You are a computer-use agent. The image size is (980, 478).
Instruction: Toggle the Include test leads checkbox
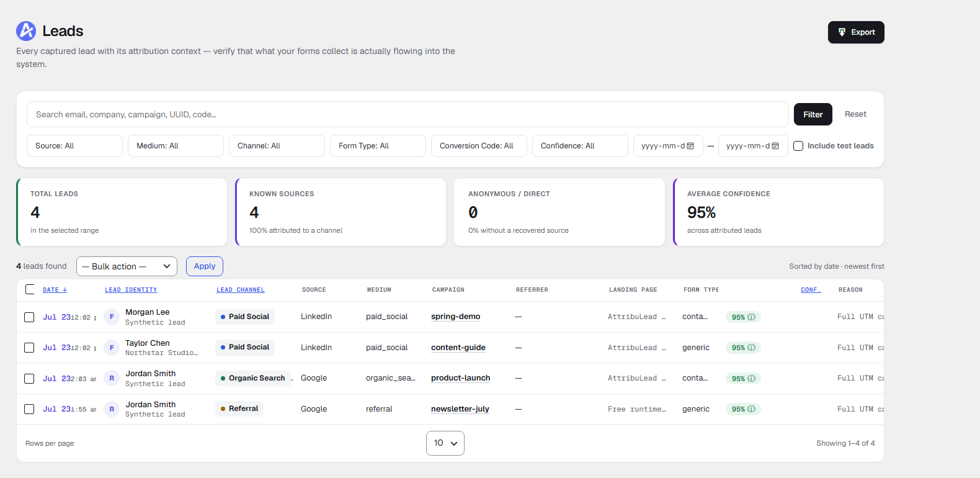798,146
